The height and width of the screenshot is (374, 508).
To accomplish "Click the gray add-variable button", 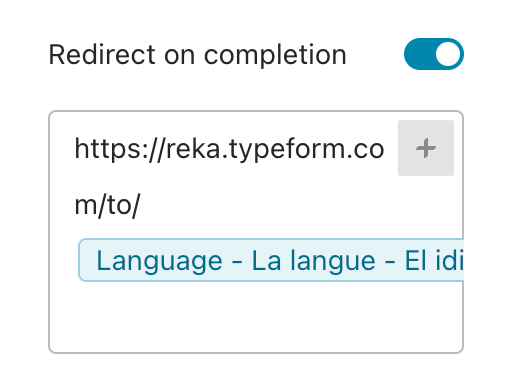I will (x=426, y=148).
